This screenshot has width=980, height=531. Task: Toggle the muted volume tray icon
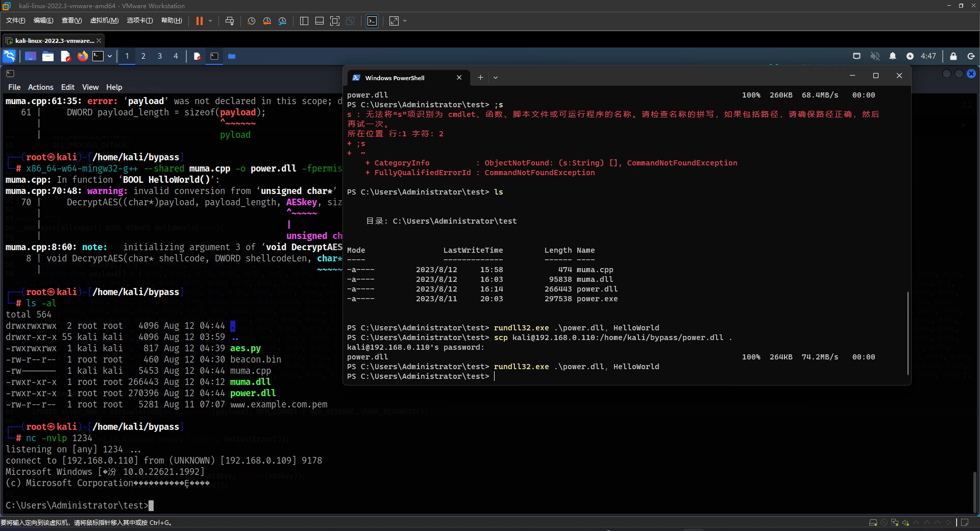coord(875,56)
